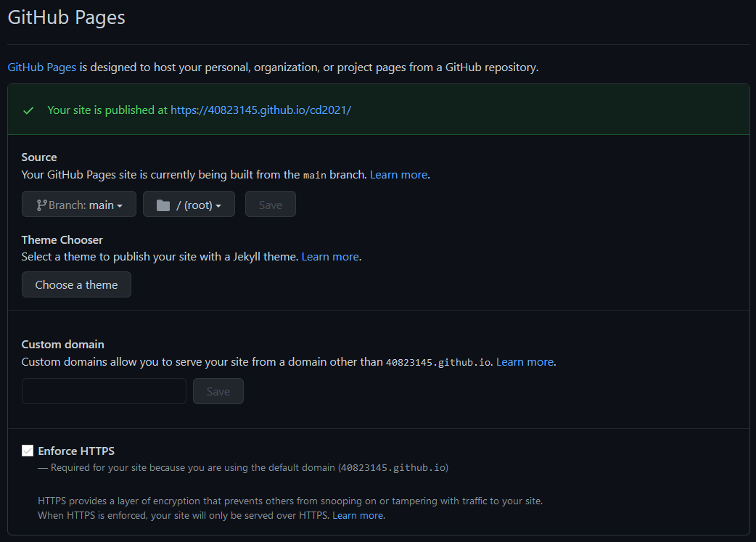Click the GitHub Pages page heading
This screenshot has width=756, height=542.
coord(67,17)
